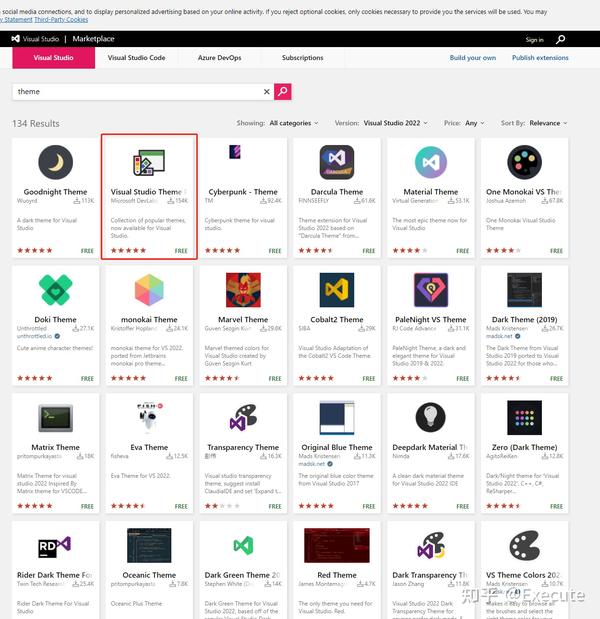Open Dark Theme (2019) thumbnail
Viewport: 600px width, 619px height.
524,290
